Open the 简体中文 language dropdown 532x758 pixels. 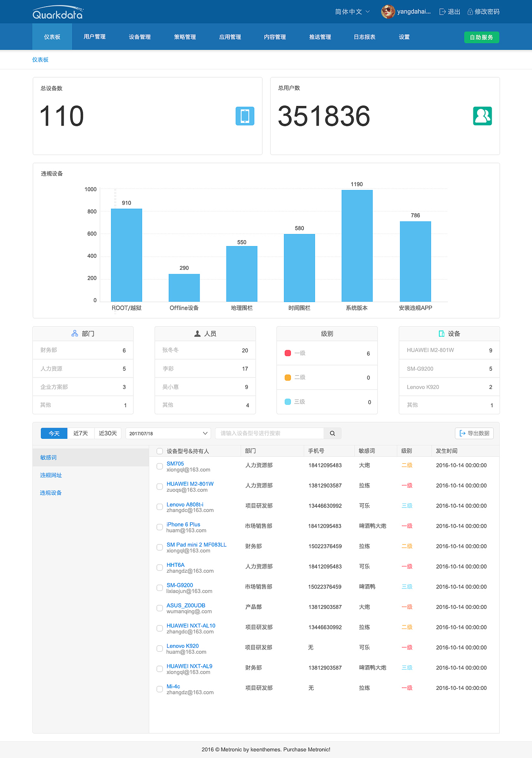(x=352, y=12)
